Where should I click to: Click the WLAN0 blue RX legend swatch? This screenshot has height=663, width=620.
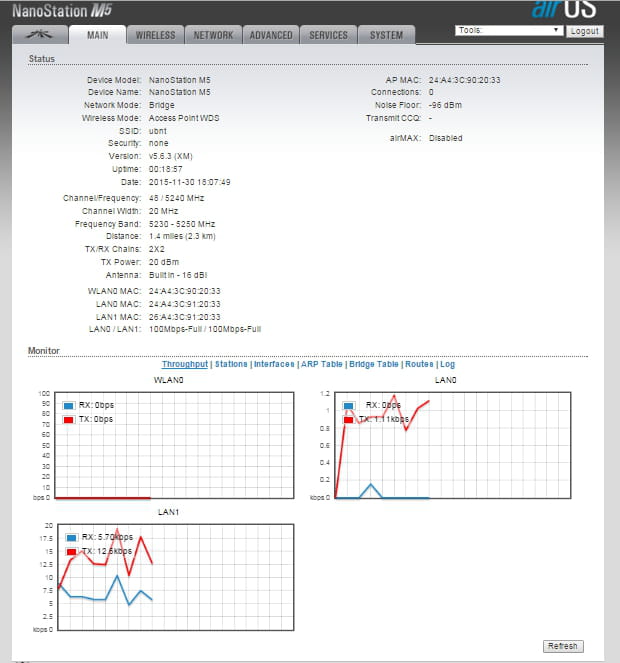tap(69, 405)
